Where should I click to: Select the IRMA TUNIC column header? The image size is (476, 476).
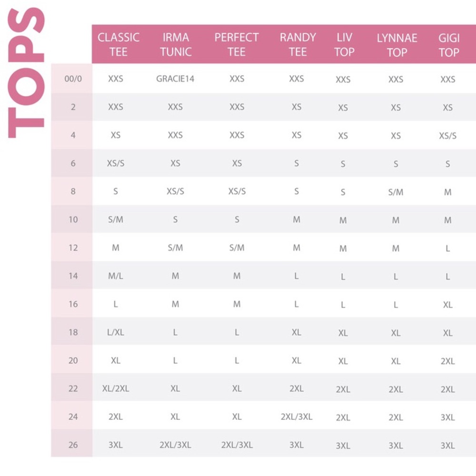point(176,44)
